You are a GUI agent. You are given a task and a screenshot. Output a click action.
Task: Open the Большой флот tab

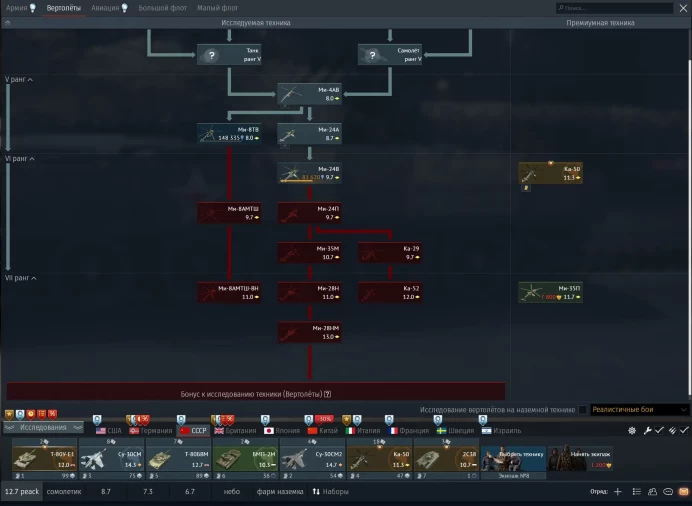coord(162,8)
